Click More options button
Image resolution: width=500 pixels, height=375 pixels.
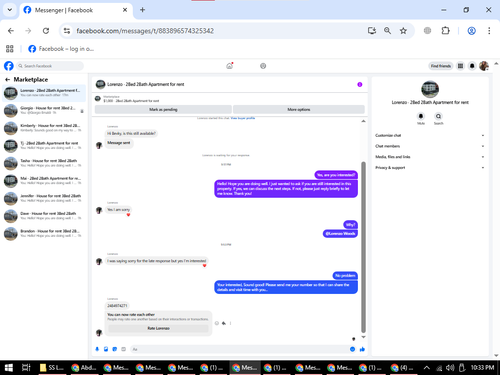(299, 109)
